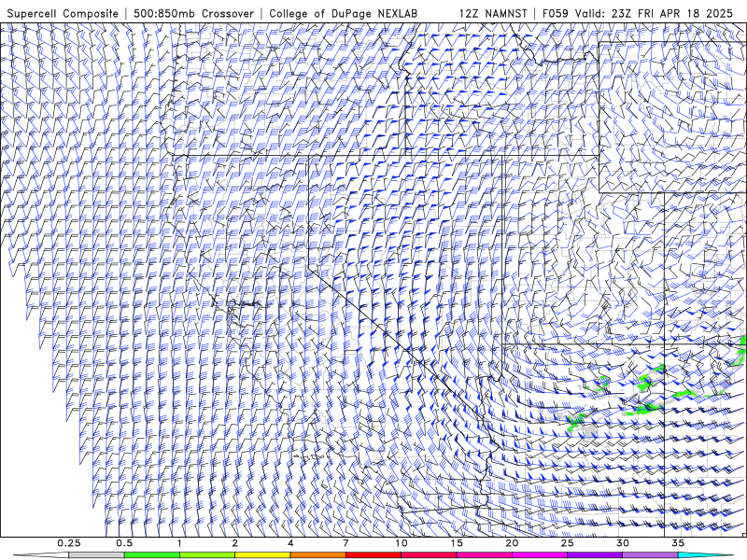Select the yellow 2–4 color bar segment

point(262,555)
